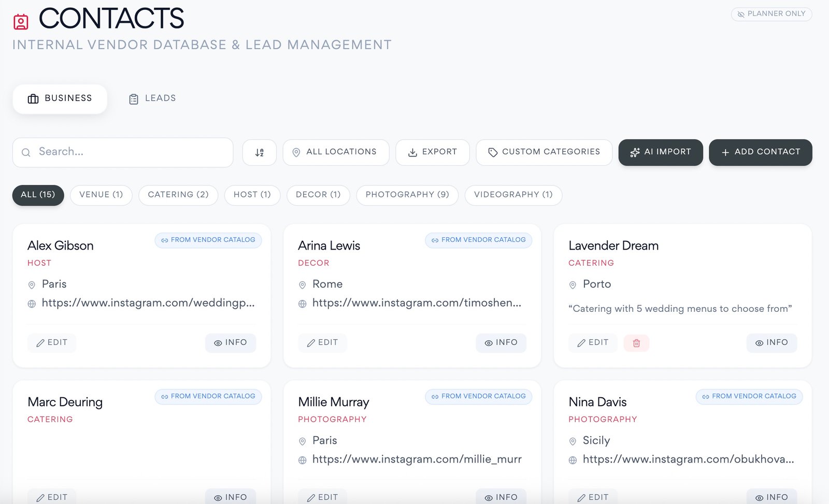Filter contacts by Photography (9)
This screenshot has height=504, width=829.
click(x=407, y=195)
